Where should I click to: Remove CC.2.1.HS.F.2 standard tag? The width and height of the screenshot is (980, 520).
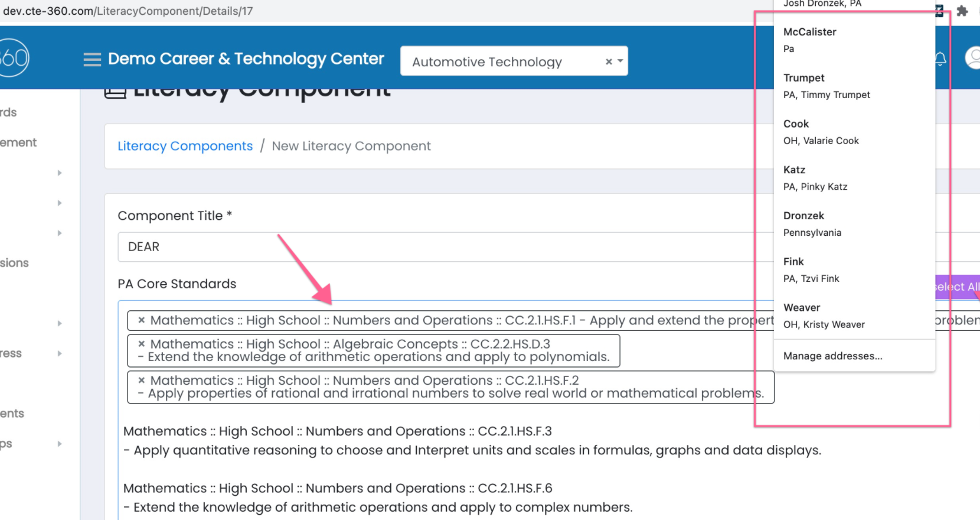[142, 381]
